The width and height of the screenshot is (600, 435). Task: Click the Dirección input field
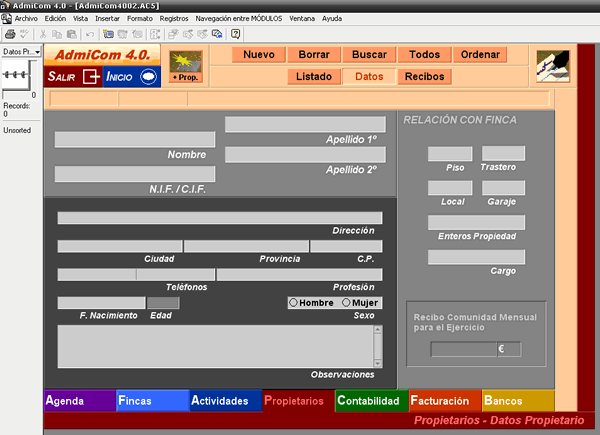[220, 218]
